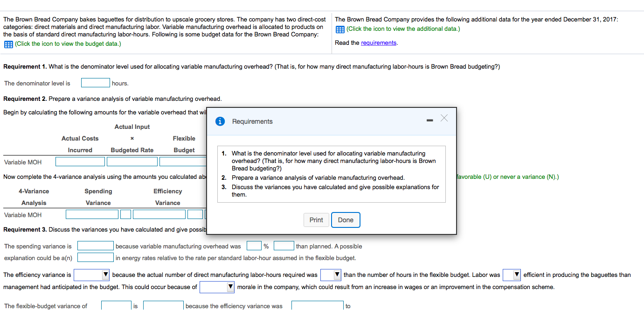
Task: Click the Print button
Action: click(316, 219)
